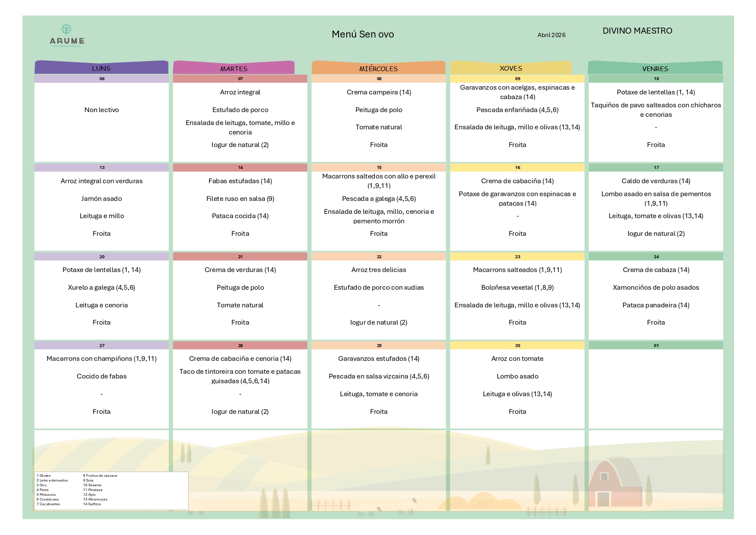Image resolution: width=756 pixels, height=535 pixels.
Task: Click the ARUME leaf logo
Action: click(66, 29)
